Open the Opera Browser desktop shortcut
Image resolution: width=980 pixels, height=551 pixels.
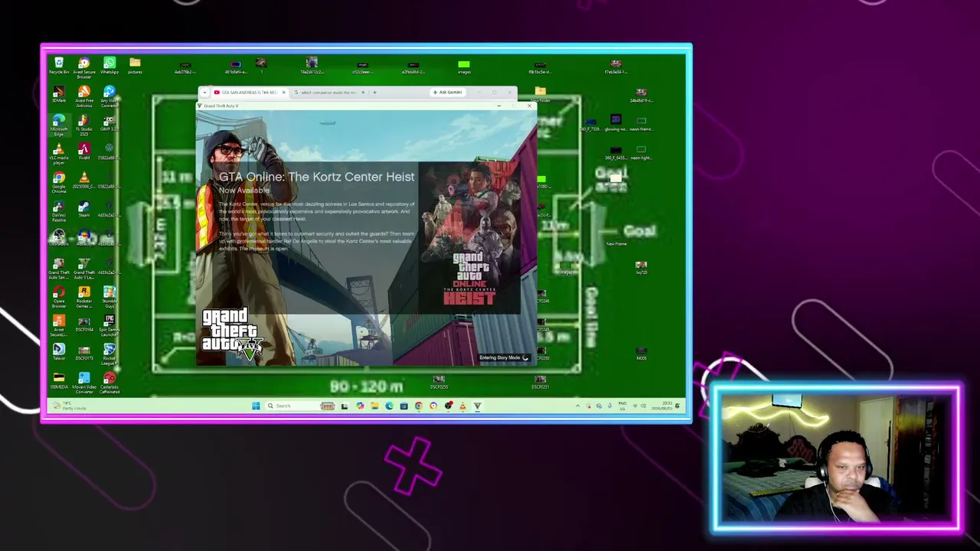[59, 297]
